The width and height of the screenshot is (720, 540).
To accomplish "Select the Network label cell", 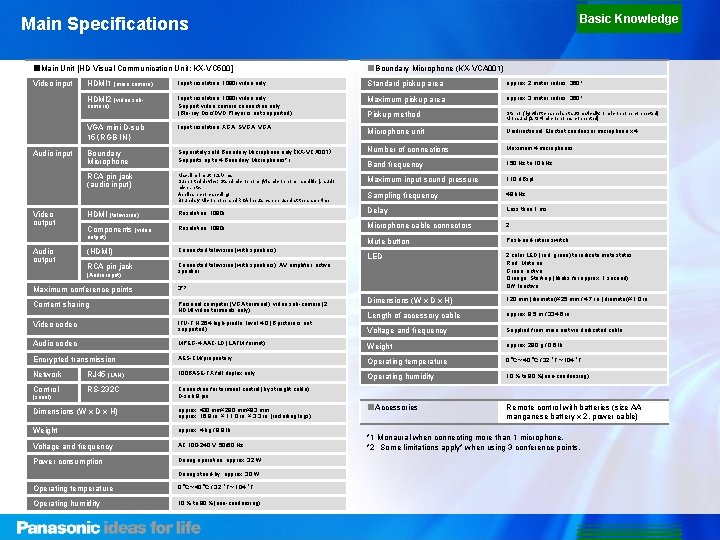I will click(x=52, y=374).
